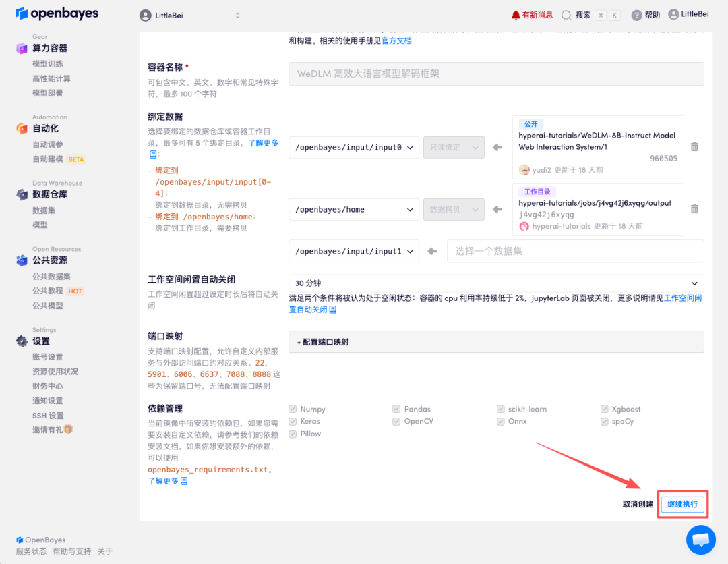
Task: Open the /openbayes/input/input0 path dropdown
Action: pos(354,147)
